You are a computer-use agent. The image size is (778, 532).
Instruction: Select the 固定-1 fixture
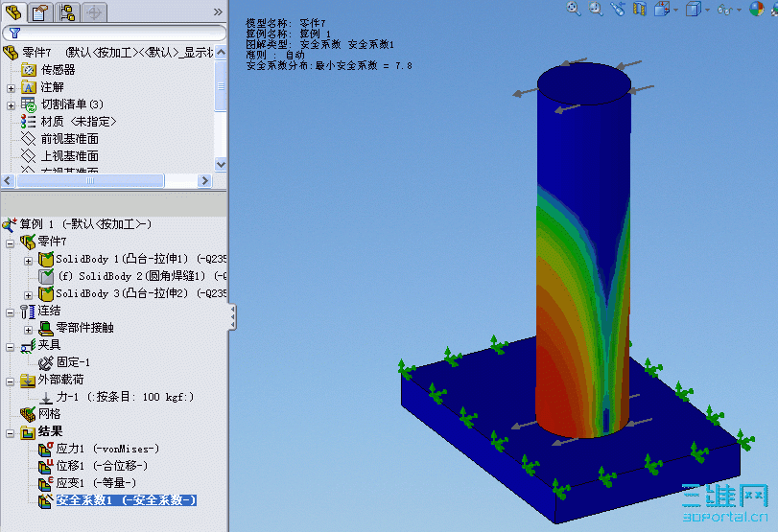pyautogui.click(x=73, y=362)
